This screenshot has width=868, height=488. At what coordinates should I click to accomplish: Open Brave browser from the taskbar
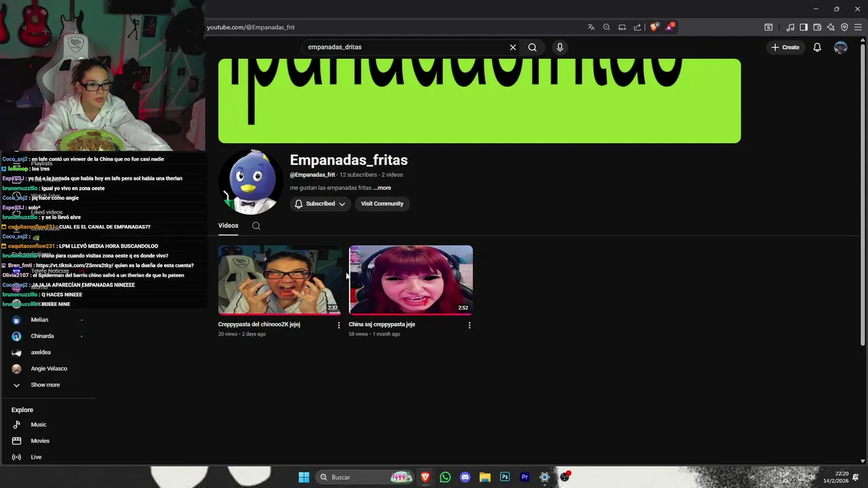tap(425, 477)
